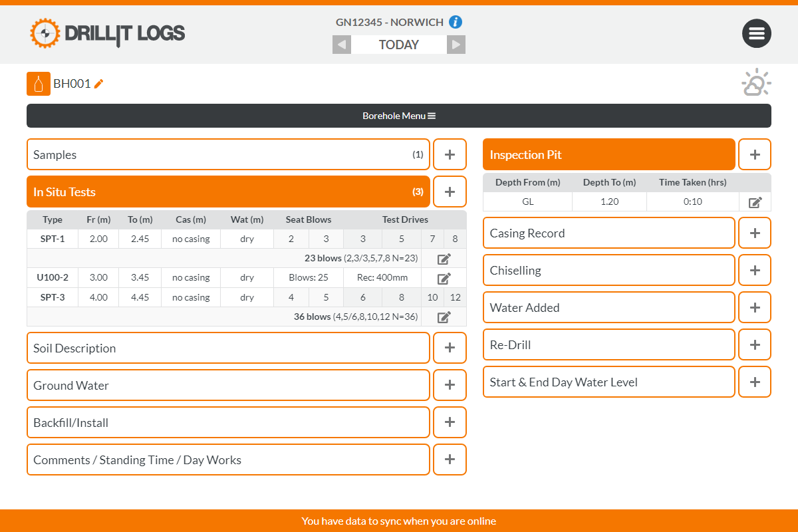Add a Ground Water entry
The image size is (798, 532).
(x=450, y=385)
